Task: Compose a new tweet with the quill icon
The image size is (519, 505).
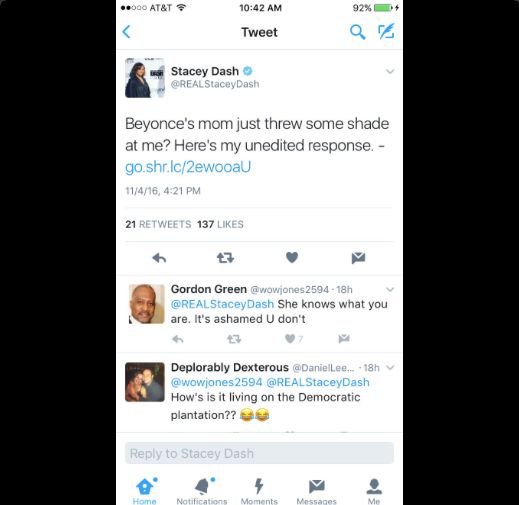Action: pos(386,31)
